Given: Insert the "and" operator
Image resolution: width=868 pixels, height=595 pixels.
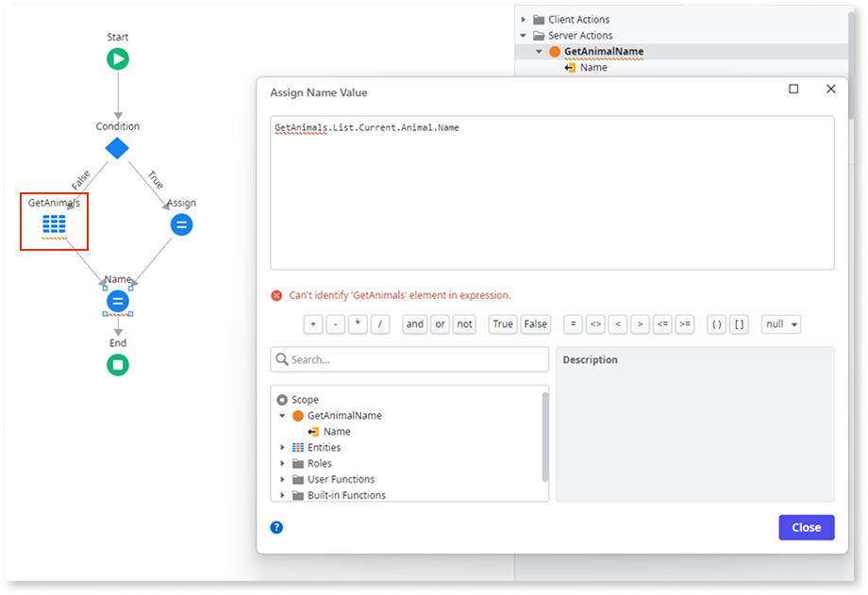Looking at the screenshot, I should point(414,323).
